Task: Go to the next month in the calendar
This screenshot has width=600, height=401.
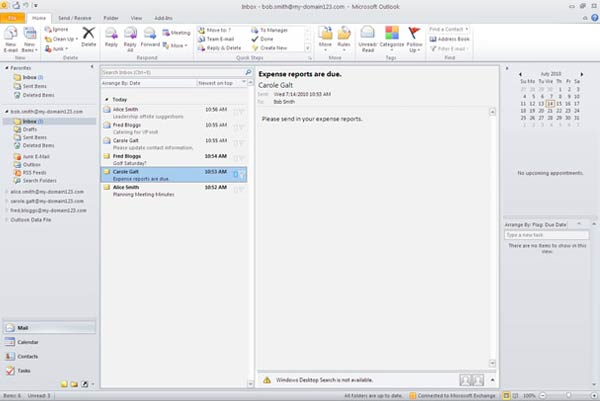Action: pyautogui.click(x=582, y=74)
